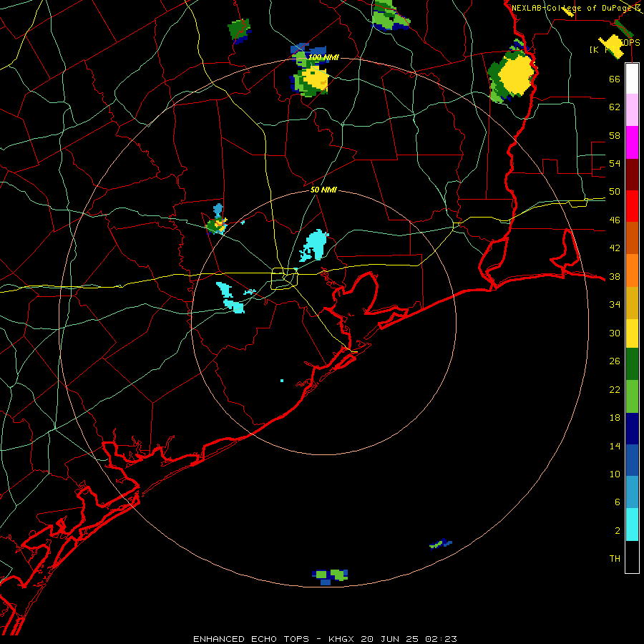Click the navy blue color scale swatch
Screen dimensions: 644x644
pyautogui.click(x=632, y=429)
